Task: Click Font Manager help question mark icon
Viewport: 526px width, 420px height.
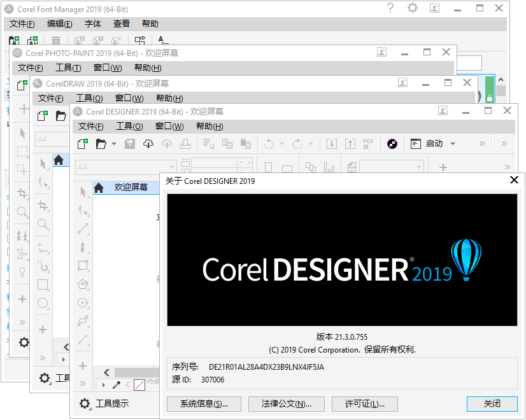Action: coord(390,8)
